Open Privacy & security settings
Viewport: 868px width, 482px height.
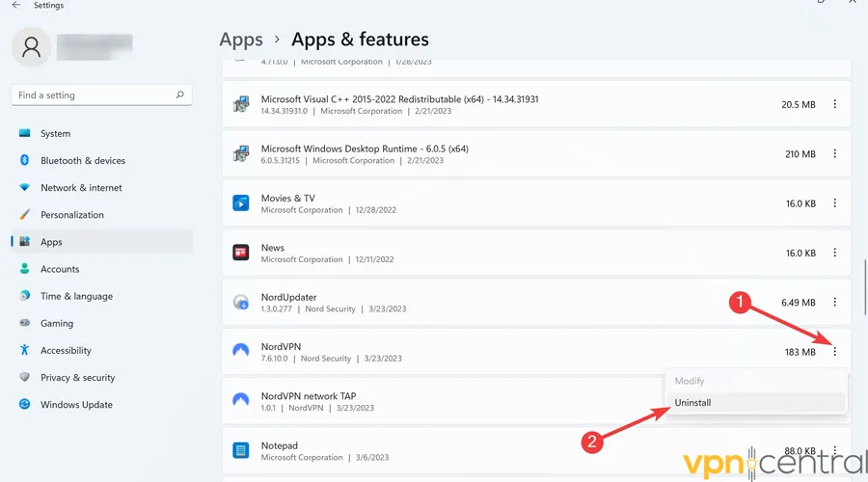tap(102, 378)
